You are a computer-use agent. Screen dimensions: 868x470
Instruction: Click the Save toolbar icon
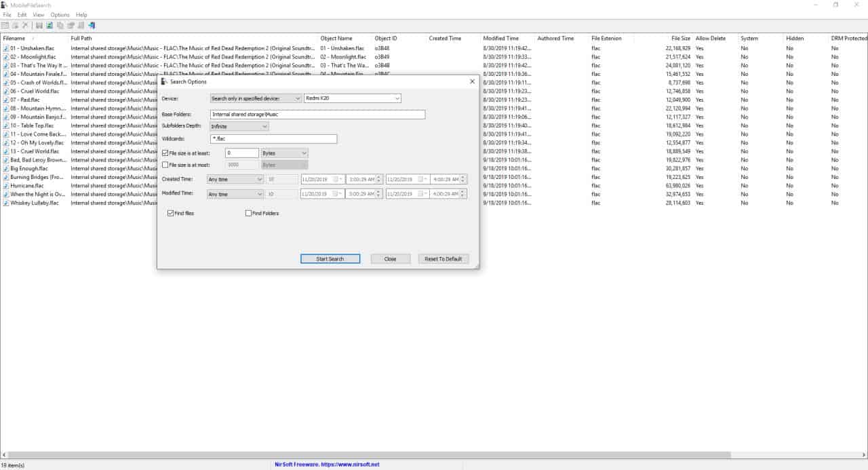point(39,24)
